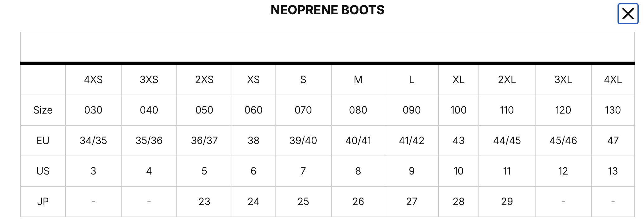
Task: Click the Neoprene Boots title
Action: [327, 10]
